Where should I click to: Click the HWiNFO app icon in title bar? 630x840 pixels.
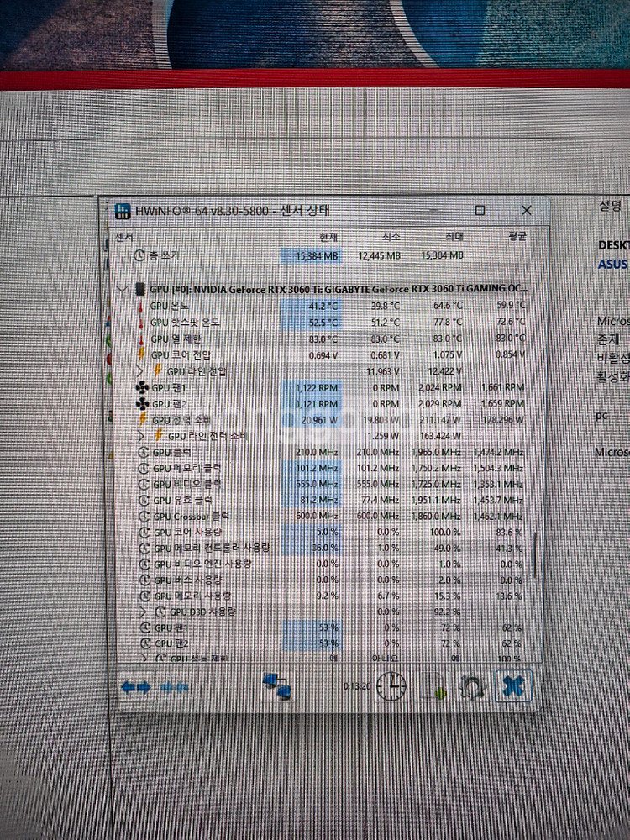click(123, 211)
